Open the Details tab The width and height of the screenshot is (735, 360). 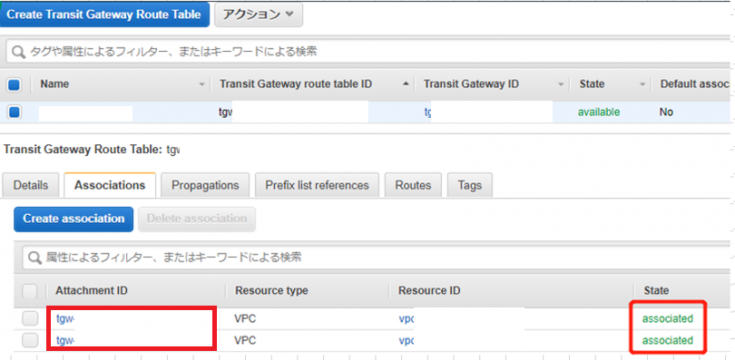click(x=30, y=185)
